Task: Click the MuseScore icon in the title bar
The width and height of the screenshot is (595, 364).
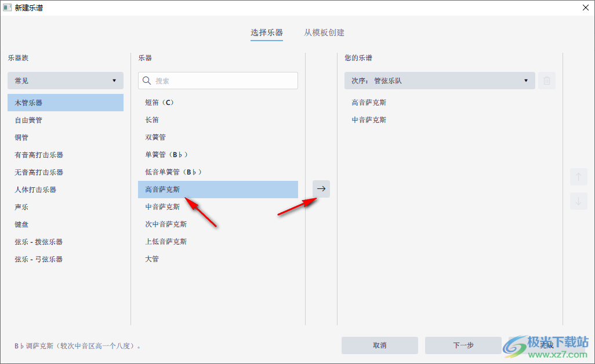Action: coord(8,8)
